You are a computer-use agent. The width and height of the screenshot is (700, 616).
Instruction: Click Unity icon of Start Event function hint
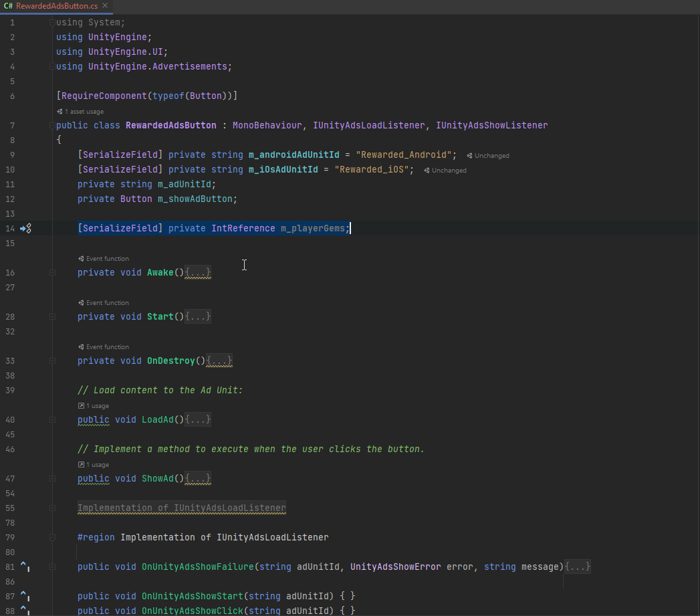[x=81, y=303]
